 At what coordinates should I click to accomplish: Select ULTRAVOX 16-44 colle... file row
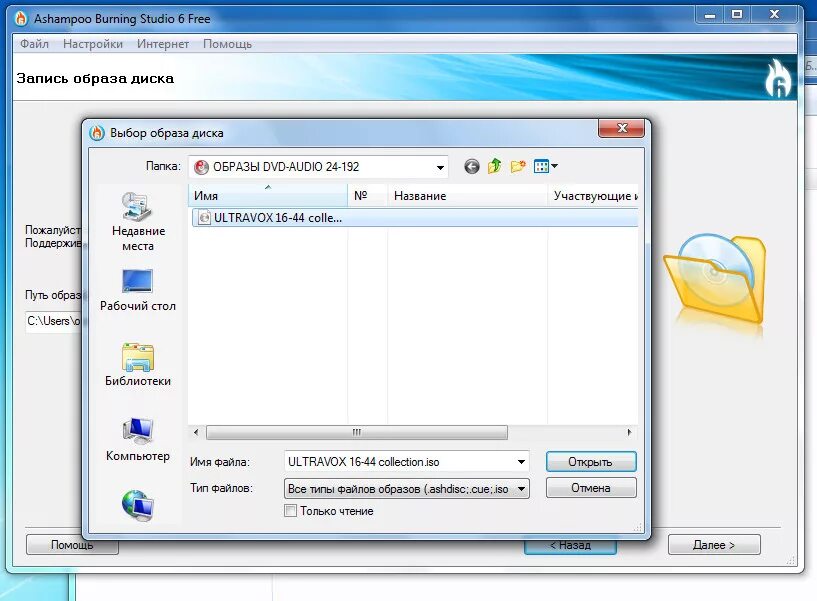(x=415, y=218)
